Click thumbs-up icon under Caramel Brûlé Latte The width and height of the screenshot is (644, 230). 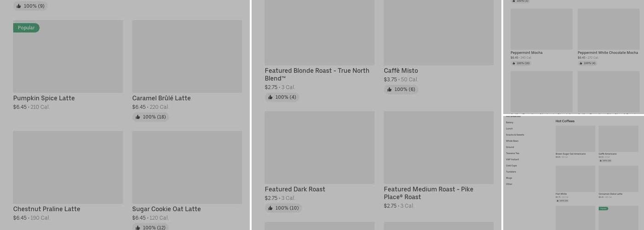[138, 117]
